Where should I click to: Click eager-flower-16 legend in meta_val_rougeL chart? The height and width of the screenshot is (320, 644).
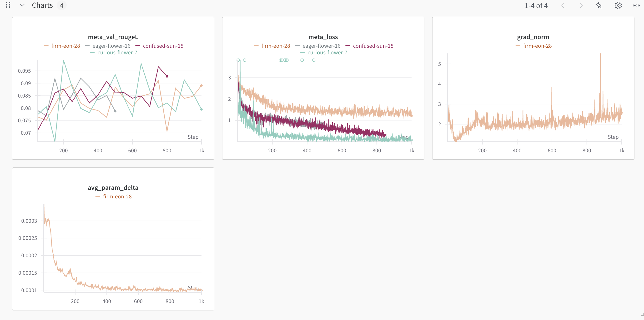coord(111,46)
